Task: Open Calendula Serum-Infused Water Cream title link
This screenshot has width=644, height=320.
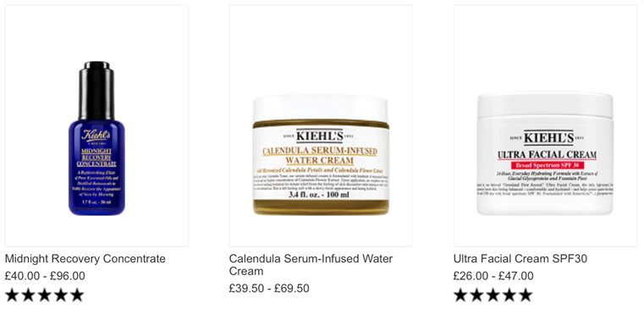Action: (x=311, y=265)
